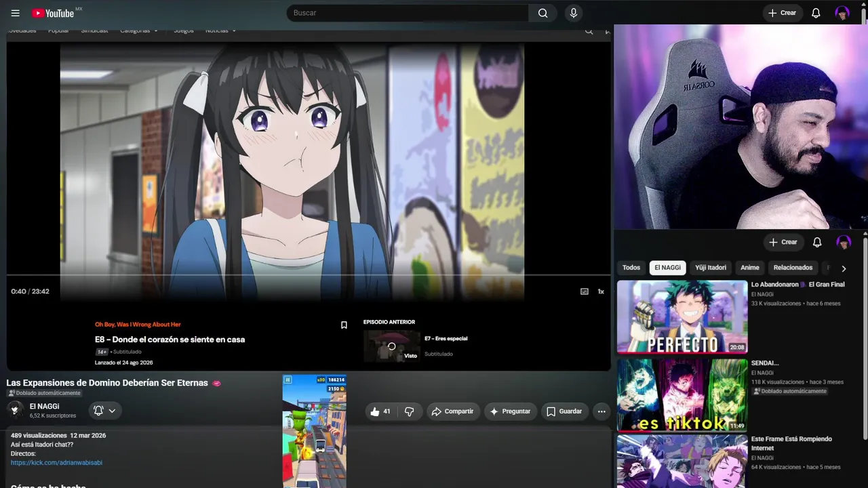Select the Juegos menu item in the video
The image size is (868, 488).
point(183,30)
